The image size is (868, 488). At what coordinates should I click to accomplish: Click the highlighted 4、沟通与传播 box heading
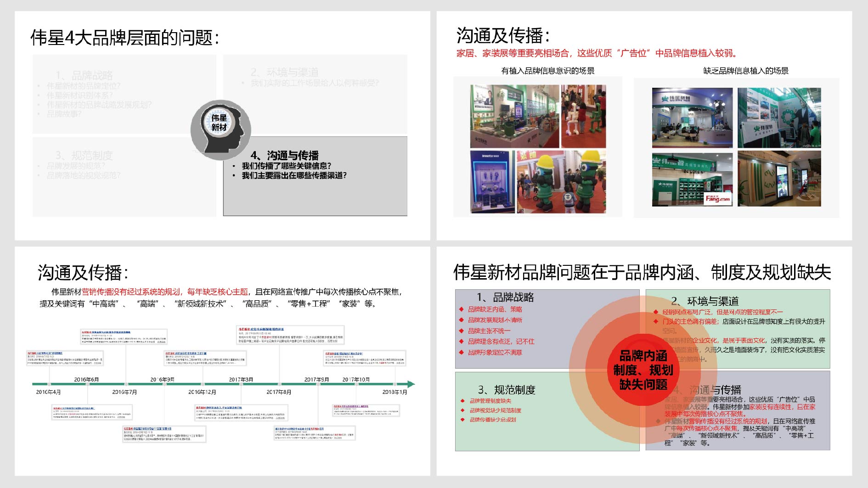[x=285, y=155]
